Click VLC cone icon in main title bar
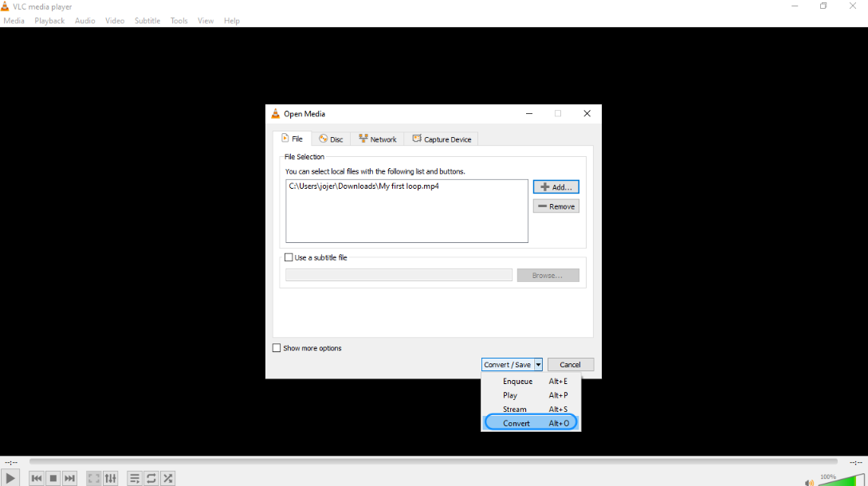 coord(5,6)
